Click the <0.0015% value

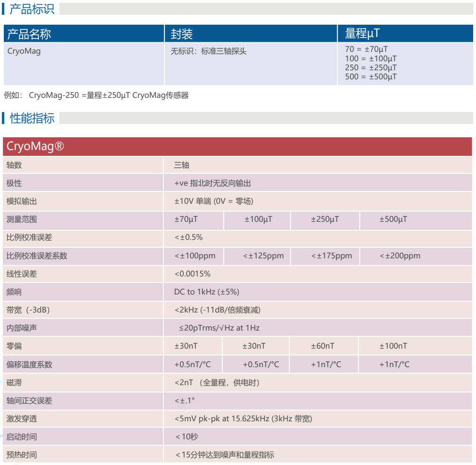click(x=192, y=274)
